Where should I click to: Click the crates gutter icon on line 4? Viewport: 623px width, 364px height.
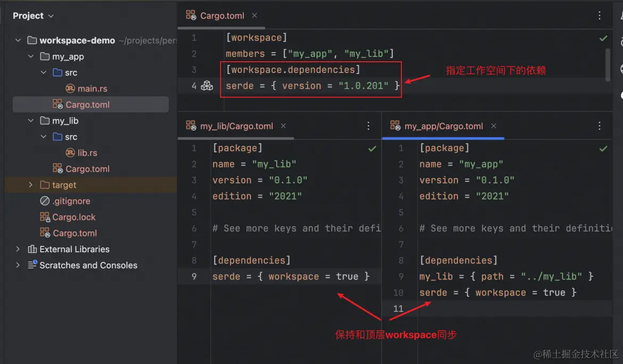coord(207,86)
